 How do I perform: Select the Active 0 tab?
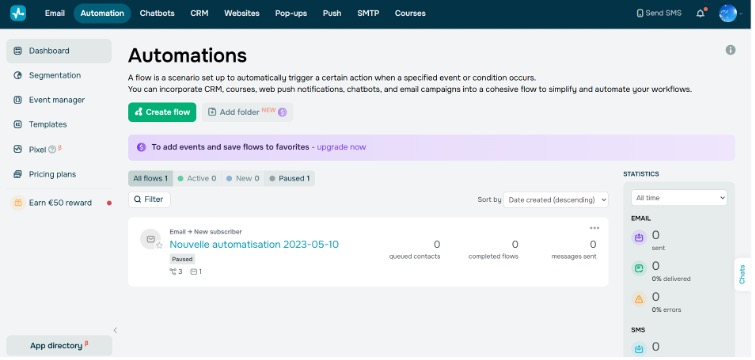(x=197, y=179)
